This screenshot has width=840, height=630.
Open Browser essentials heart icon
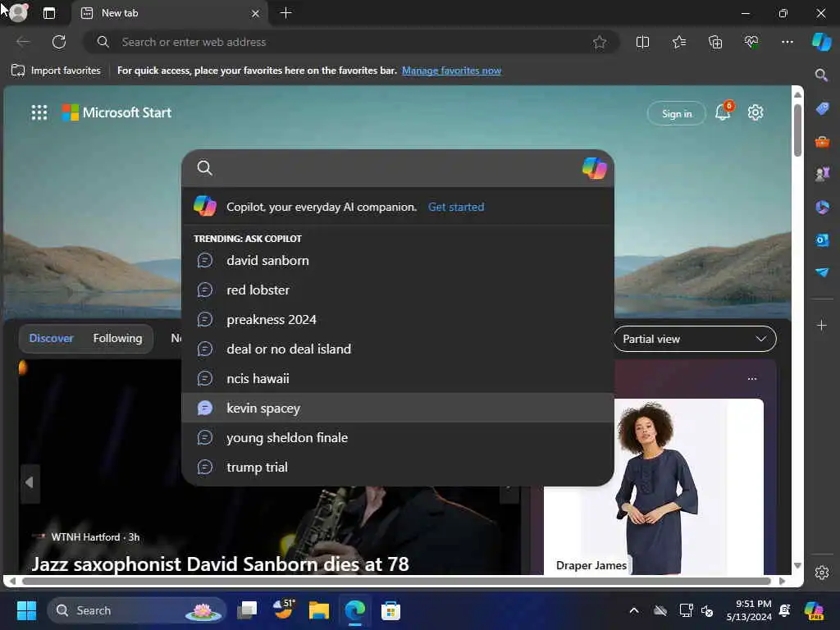(x=751, y=42)
